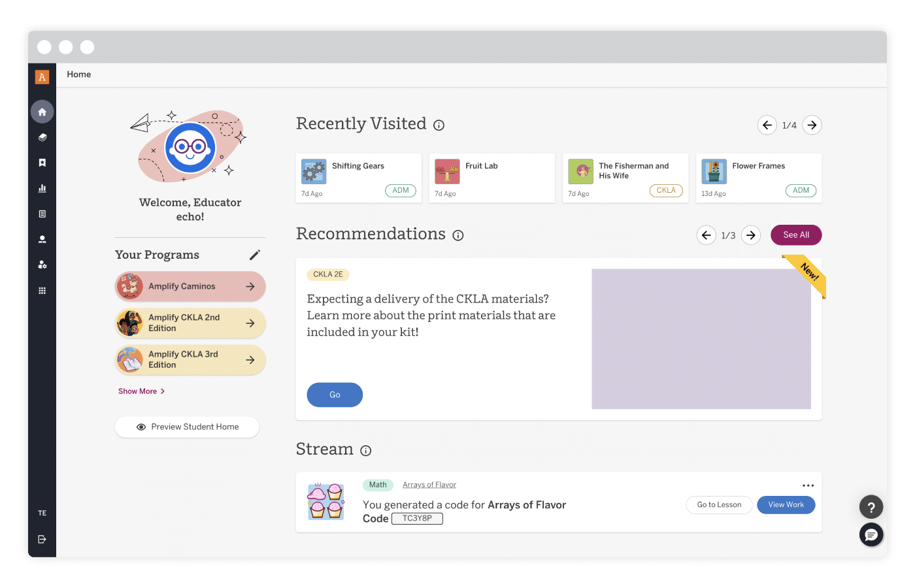This screenshot has height=588, width=915.
Task: Click the pencil icon to edit programs
Action: [255, 255]
